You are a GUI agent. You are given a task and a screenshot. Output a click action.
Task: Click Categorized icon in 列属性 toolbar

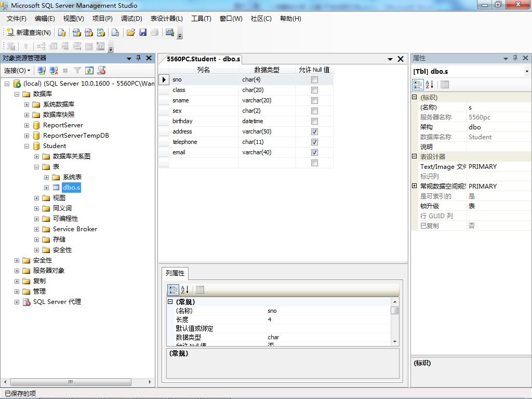(173, 290)
